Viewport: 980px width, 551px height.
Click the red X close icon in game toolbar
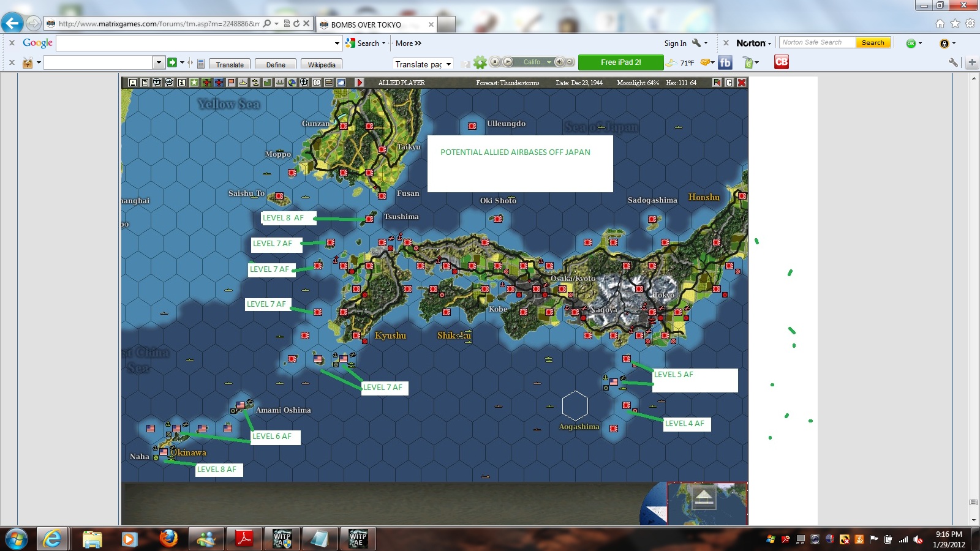click(x=742, y=83)
